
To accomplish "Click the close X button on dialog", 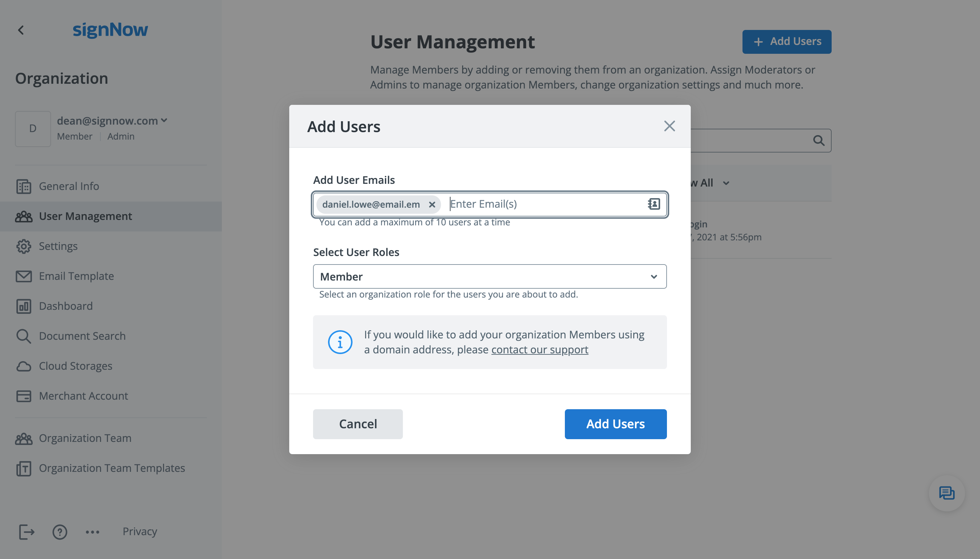I will point(669,126).
